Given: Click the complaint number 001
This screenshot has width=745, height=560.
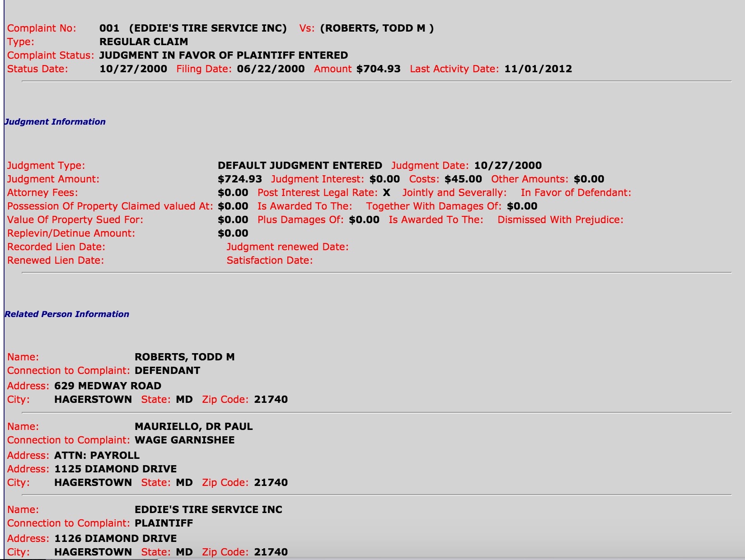Looking at the screenshot, I should point(109,28).
